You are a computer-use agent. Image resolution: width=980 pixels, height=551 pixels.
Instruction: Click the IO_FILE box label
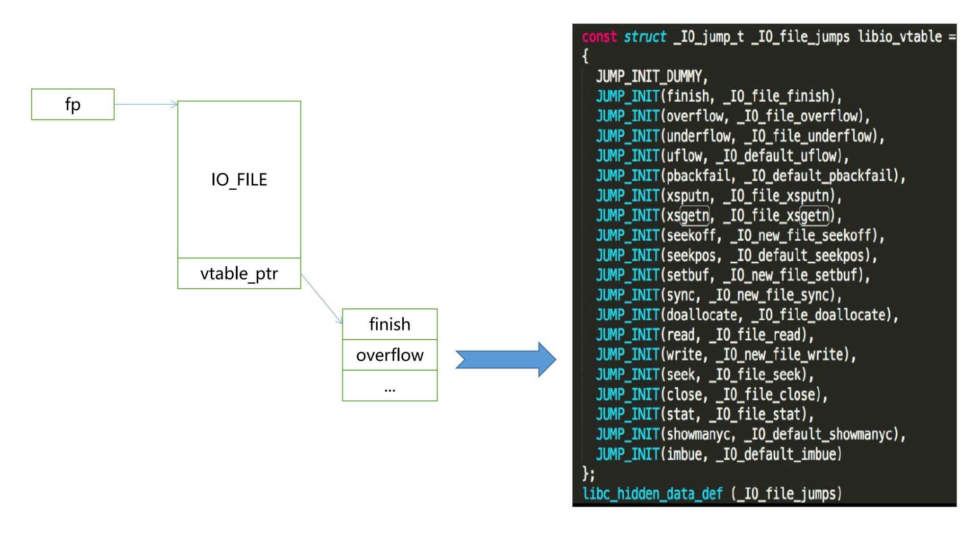tap(239, 180)
